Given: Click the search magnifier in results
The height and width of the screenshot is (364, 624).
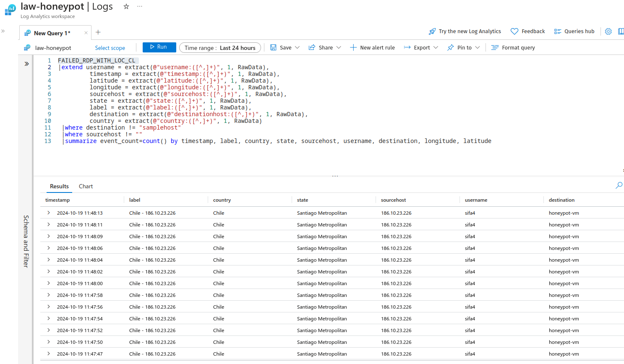Looking at the screenshot, I should click(619, 185).
